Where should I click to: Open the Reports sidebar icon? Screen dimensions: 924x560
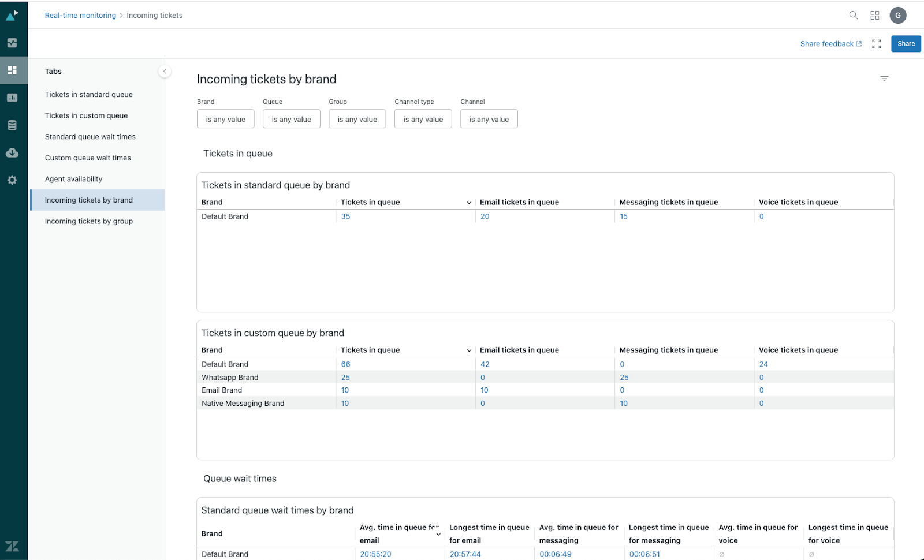12,98
